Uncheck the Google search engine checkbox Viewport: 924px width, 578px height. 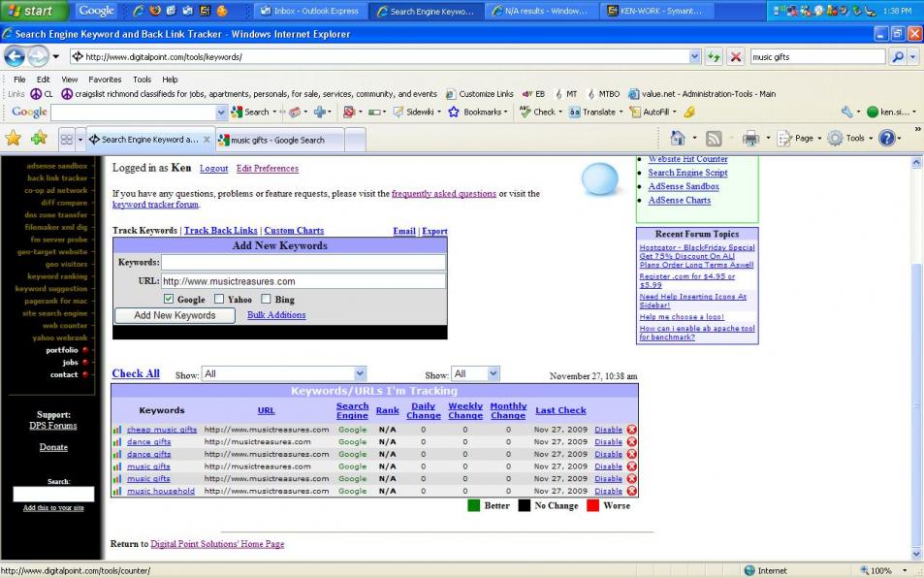tap(169, 299)
